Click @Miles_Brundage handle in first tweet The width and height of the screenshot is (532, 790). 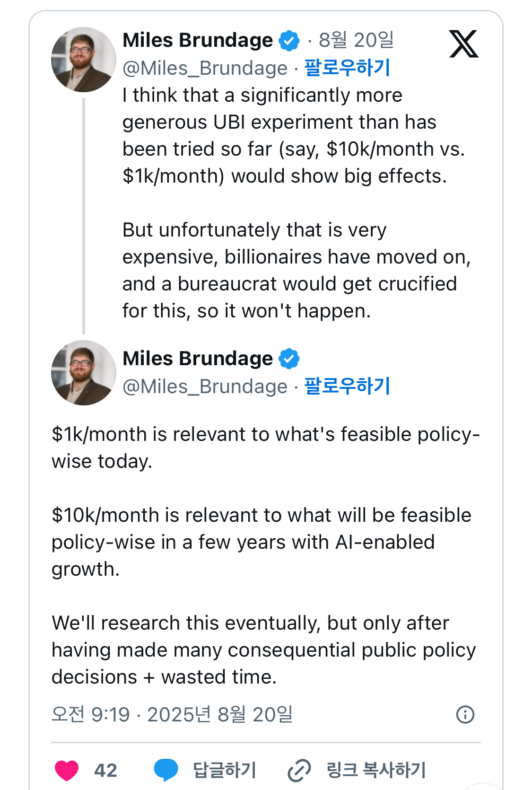click(x=205, y=69)
